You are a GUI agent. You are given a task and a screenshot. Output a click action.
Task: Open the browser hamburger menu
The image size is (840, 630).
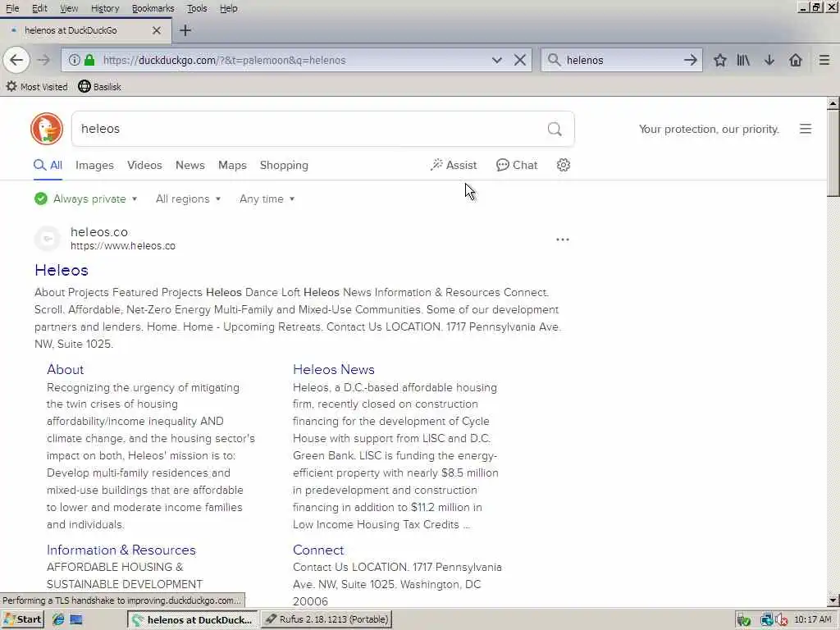pos(824,60)
